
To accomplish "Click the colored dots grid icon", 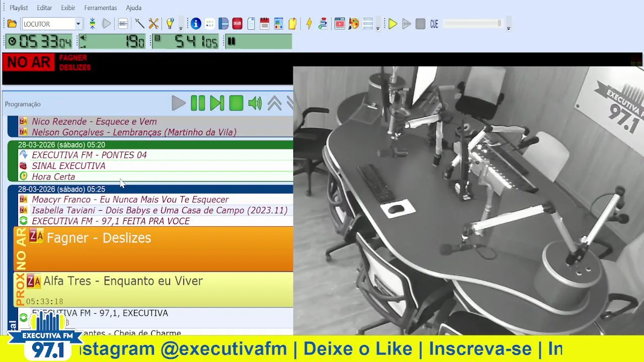I will click(210, 24).
